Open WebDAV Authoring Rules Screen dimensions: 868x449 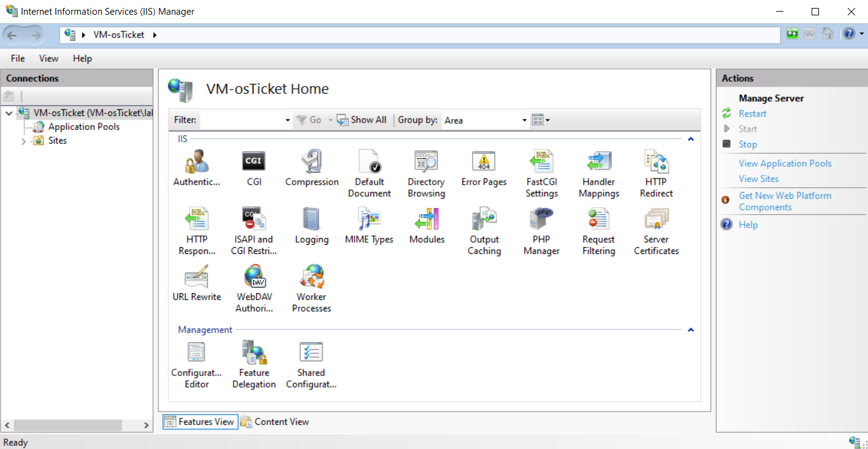[254, 289]
